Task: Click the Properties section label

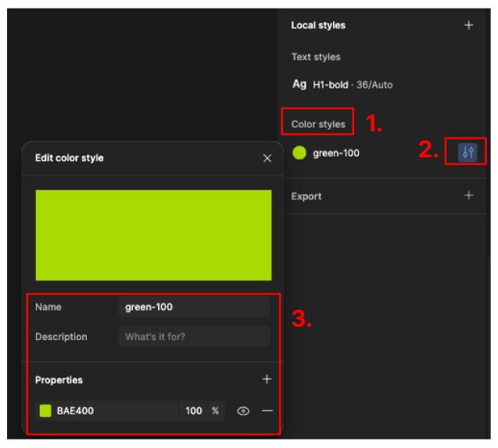Action: tap(59, 380)
